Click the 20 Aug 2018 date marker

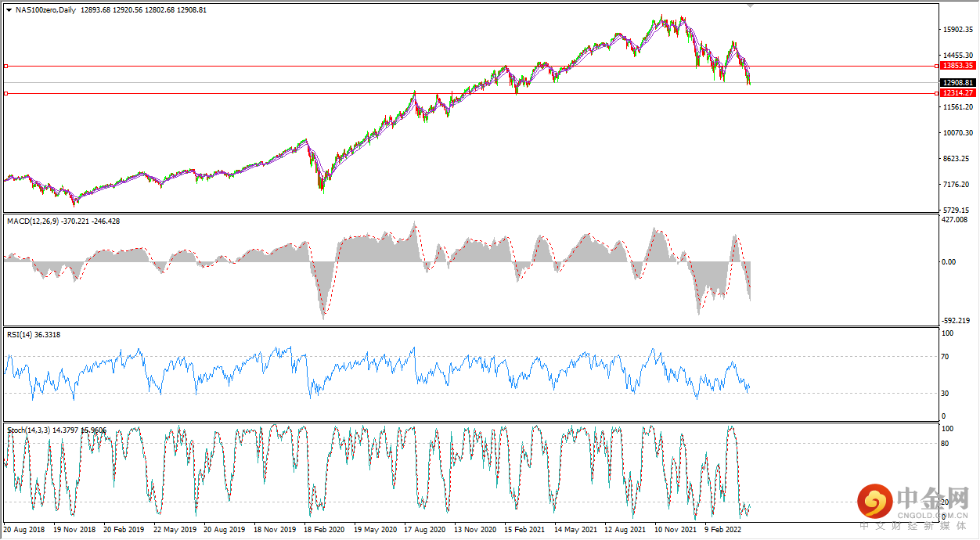click(x=23, y=529)
